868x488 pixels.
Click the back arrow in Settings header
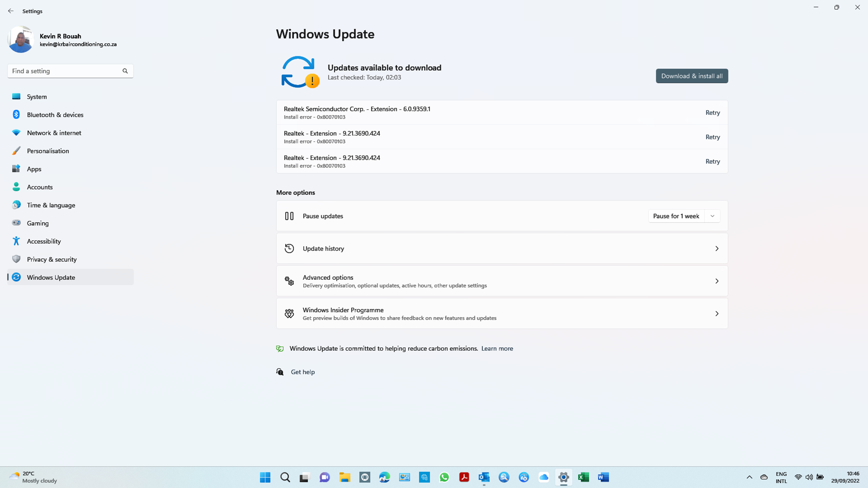pos(11,11)
